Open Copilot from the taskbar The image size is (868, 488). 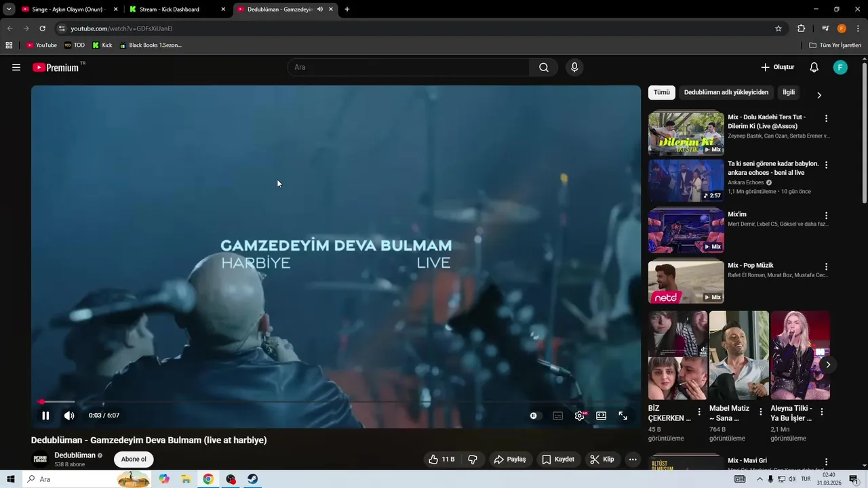(x=164, y=479)
